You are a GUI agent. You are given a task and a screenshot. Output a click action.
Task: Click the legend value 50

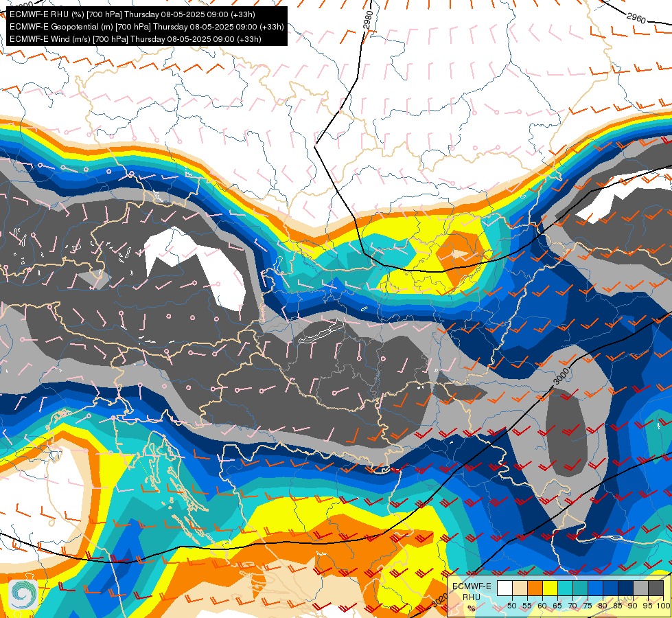point(512,606)
